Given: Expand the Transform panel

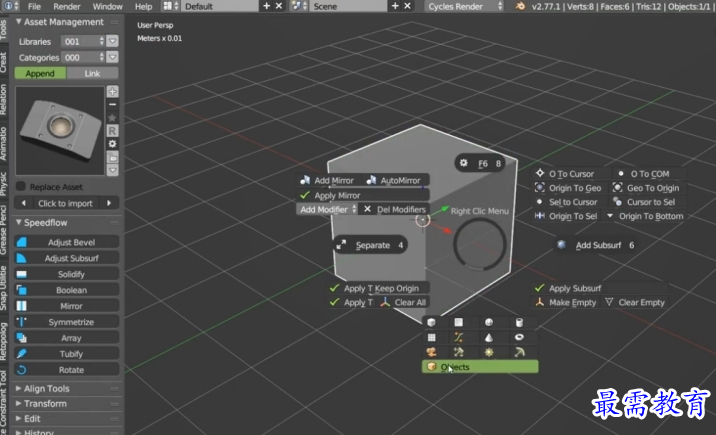Looking at the screenshot, I should (x=19, y=404).
